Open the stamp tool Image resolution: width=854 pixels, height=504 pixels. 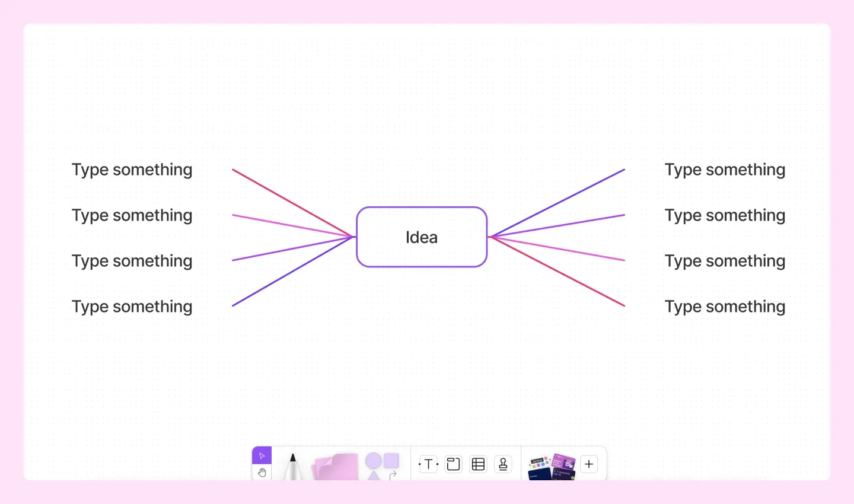503,464
